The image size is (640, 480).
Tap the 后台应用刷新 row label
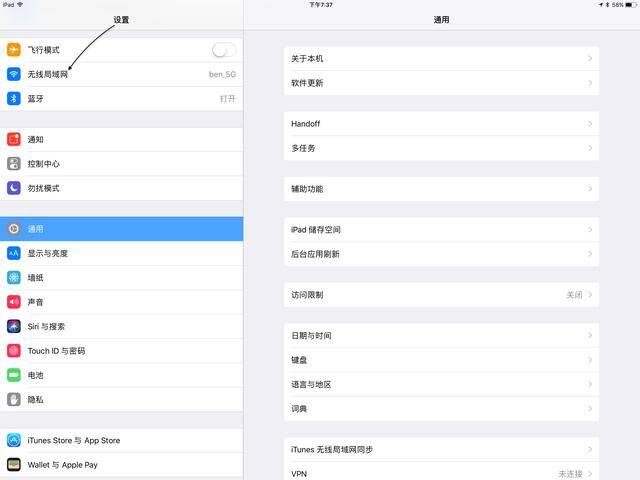(315, 254)
